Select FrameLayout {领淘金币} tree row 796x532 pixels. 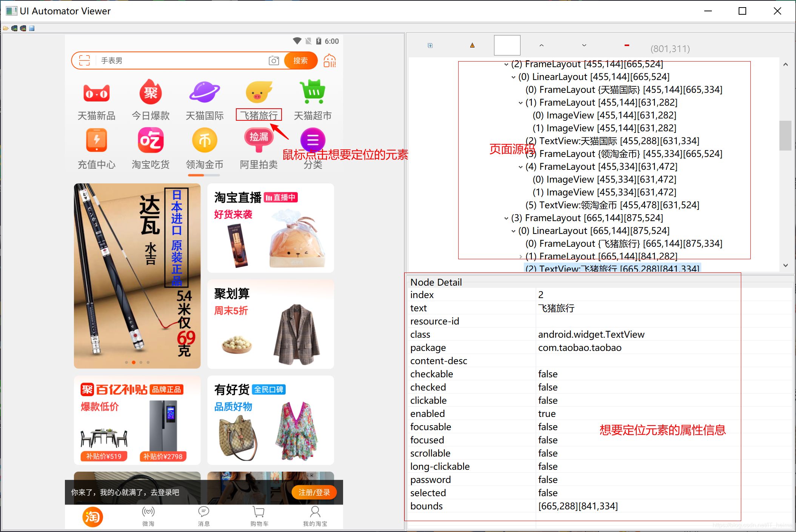(x=624, y=154)
